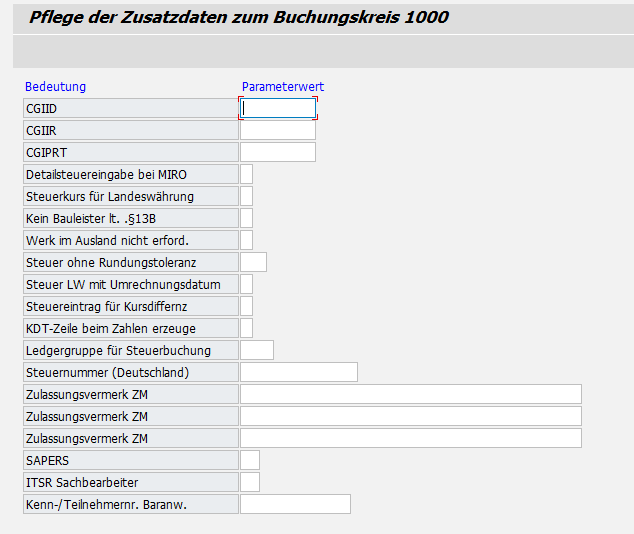
Task: Click the KDT-Zeile beim Zahlen field
Action: [x=247, y=328]
